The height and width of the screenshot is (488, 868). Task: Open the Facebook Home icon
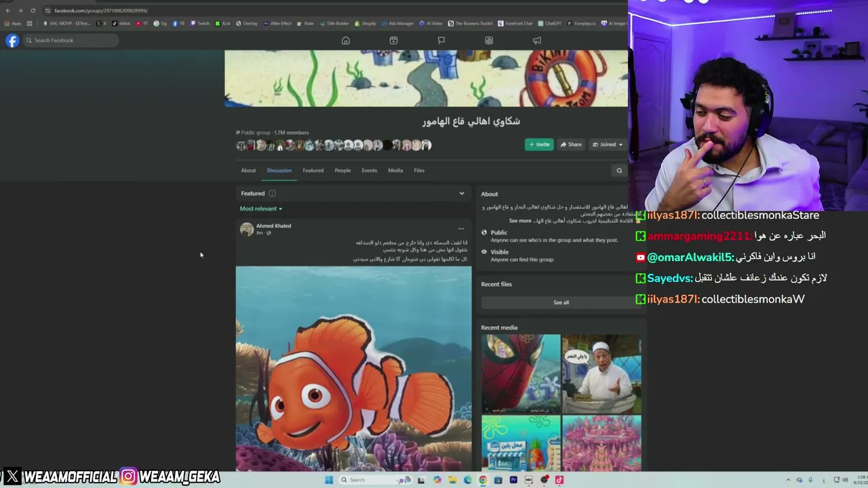(x=346, y=41)
